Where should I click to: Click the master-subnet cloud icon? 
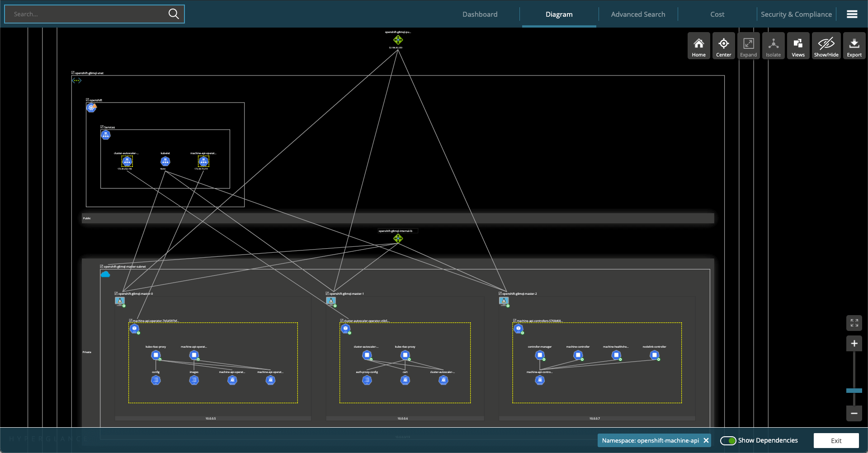click(x=105, y=274)
